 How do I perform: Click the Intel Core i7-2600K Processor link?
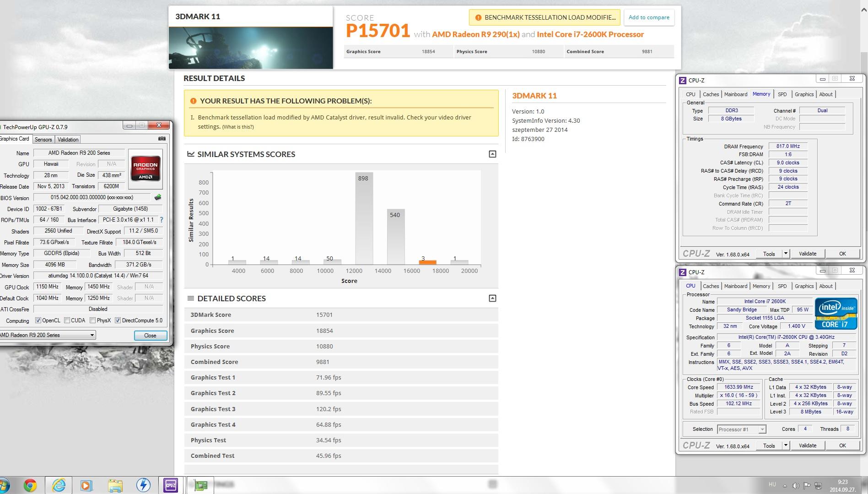click(590, 34)
